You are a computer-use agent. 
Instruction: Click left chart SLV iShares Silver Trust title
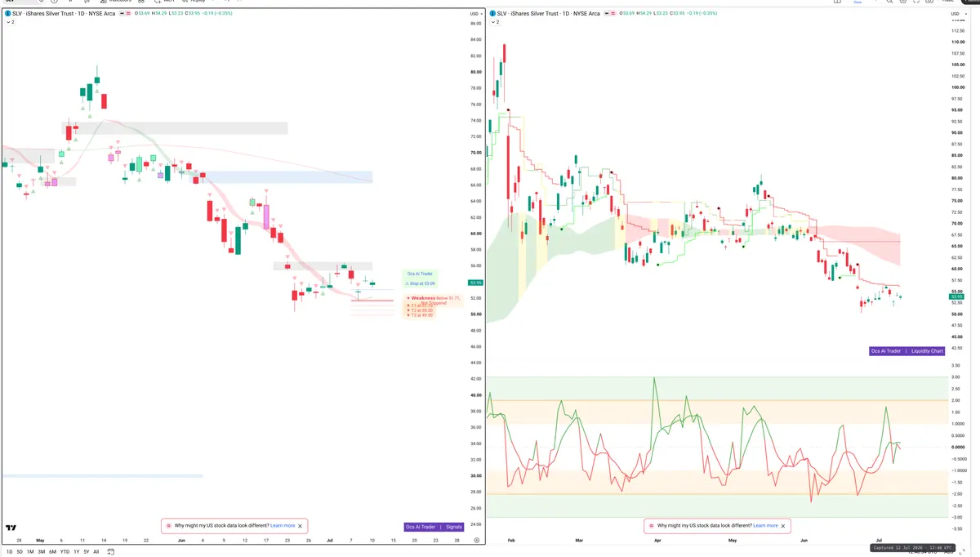click(65, 14)
